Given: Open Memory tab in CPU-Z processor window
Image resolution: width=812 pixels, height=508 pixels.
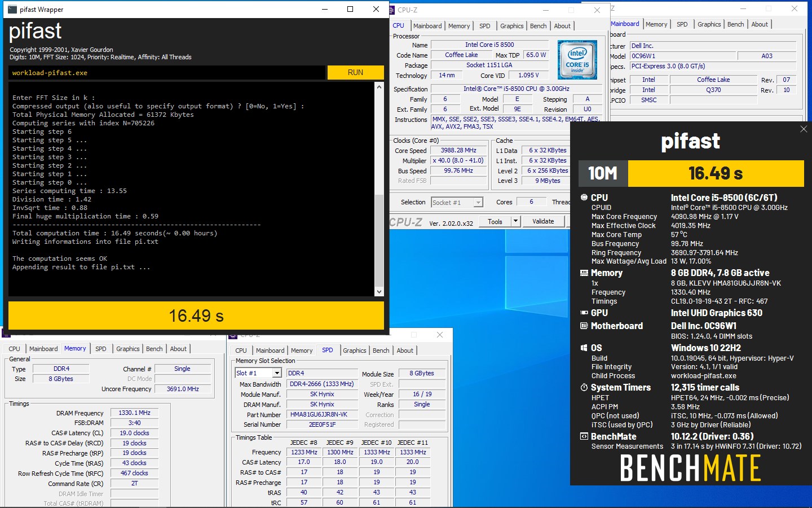Looking at the screenshot, I should click(459, 26).
